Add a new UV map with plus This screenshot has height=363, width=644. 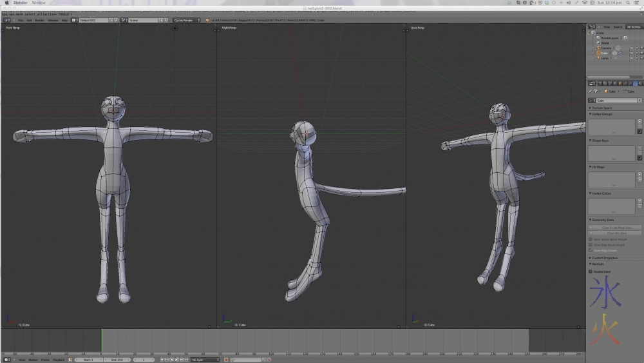click(639, 174)
